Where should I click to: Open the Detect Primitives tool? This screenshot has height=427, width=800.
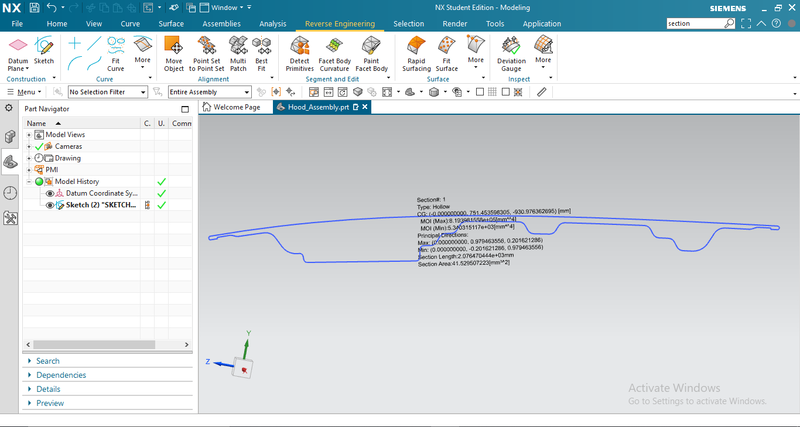coord(299,54)
